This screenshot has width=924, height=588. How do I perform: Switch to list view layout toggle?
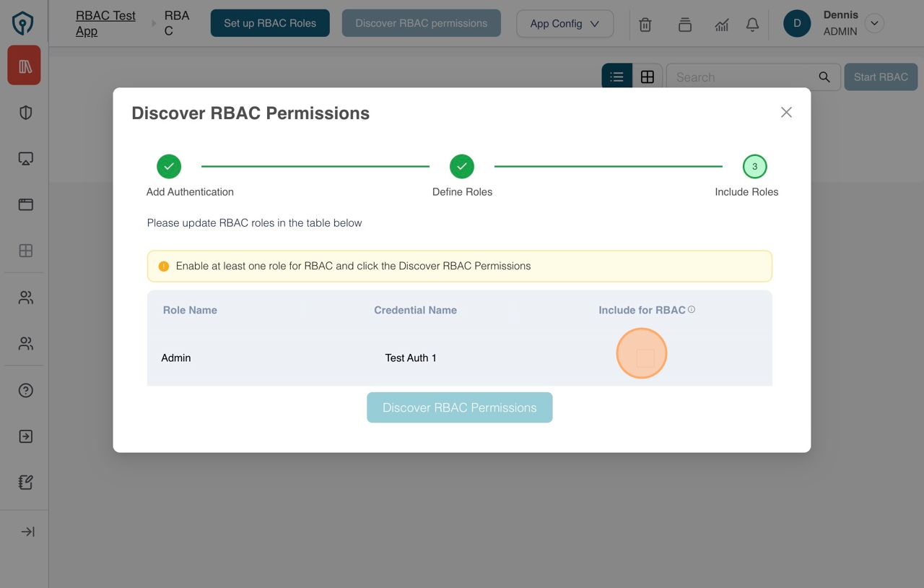tap(616, 76)
